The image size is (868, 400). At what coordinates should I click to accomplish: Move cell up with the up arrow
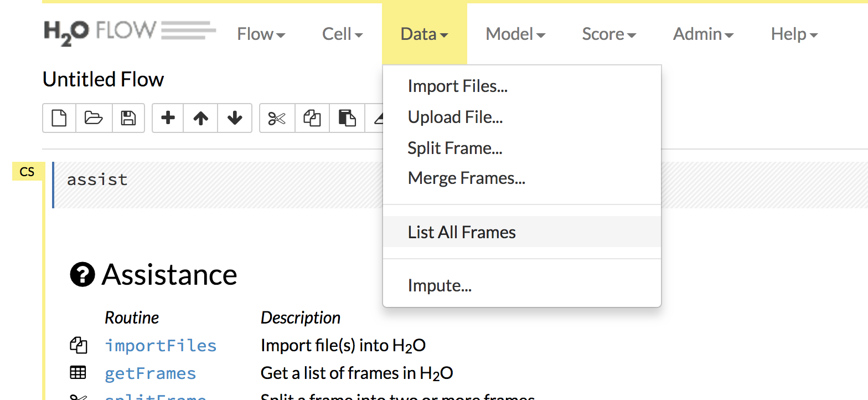click(201, 118)
